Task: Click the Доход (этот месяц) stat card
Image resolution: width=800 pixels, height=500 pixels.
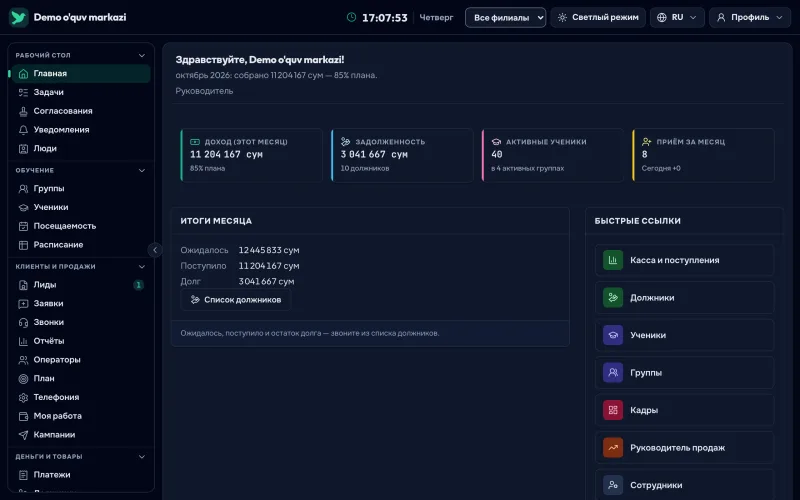Action: [x=252, y=155]
